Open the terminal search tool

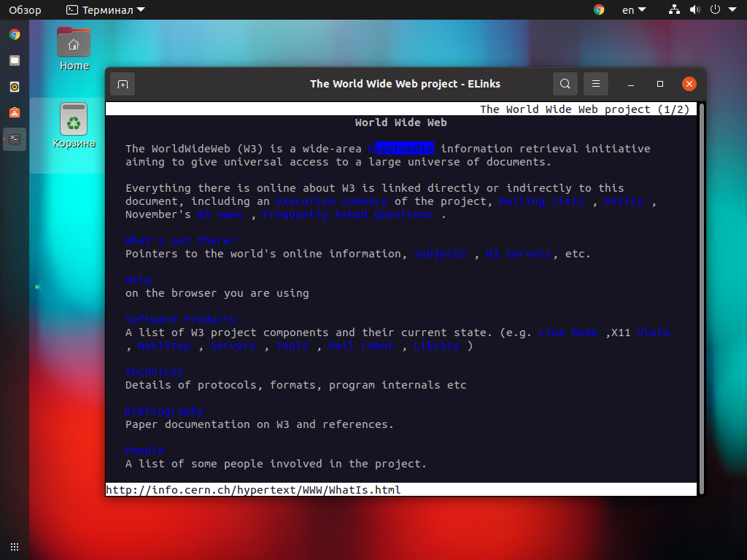click(565, 84)
